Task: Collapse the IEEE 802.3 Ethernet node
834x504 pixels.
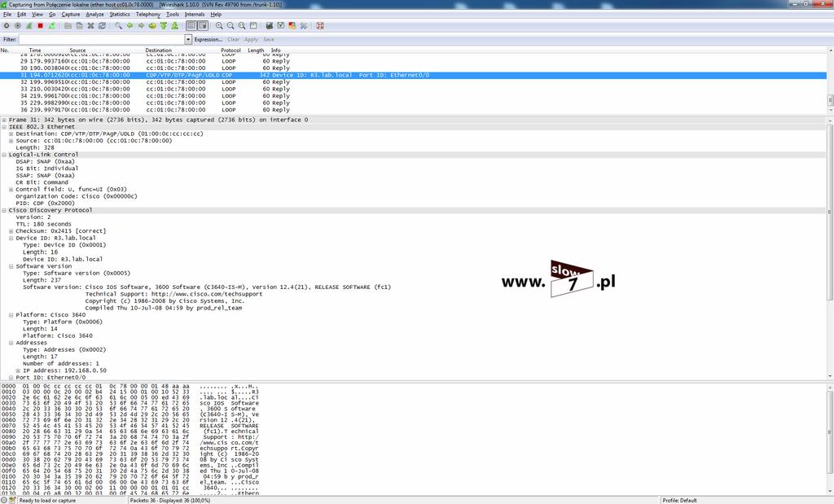Action: tap(4, 127)
